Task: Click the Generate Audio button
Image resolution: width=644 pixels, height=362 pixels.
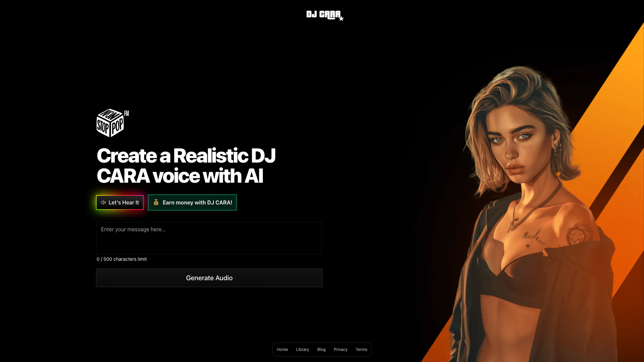Action: click(209, 278)
